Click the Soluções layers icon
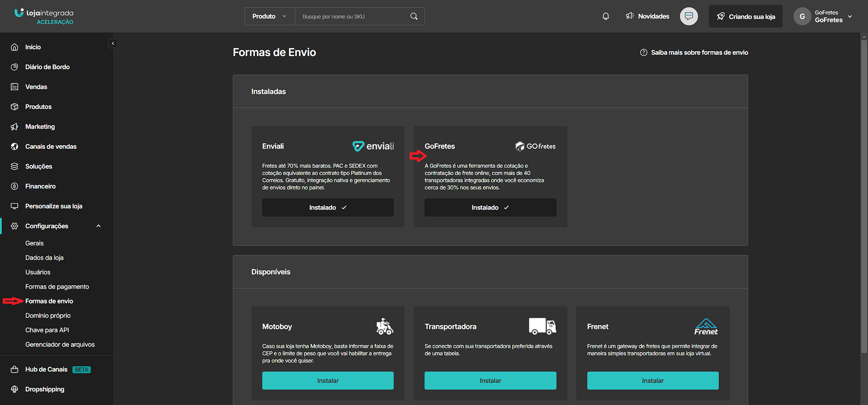This screenshot has height=405, width=868. tap(14, 166)
